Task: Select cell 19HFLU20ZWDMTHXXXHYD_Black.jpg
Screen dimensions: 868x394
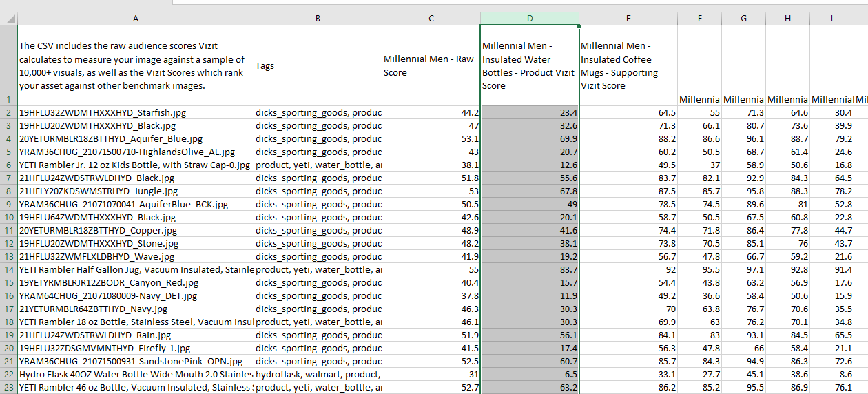Action: pos(135,125)
